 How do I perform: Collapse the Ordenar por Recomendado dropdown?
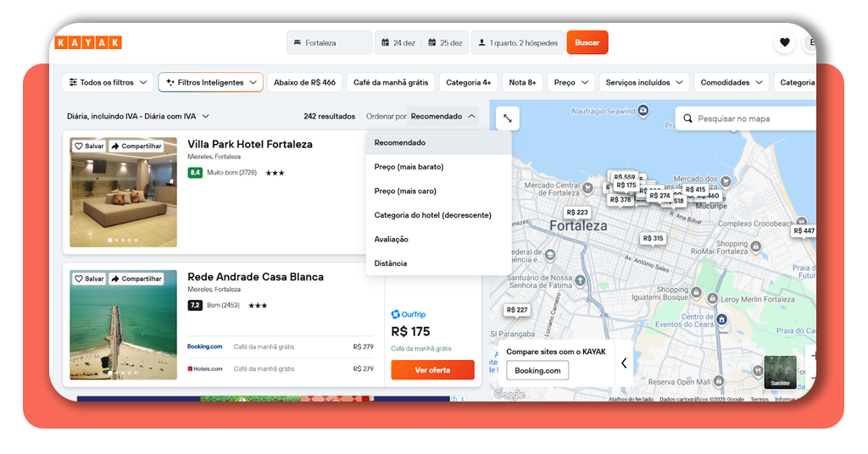coord(443,116)
